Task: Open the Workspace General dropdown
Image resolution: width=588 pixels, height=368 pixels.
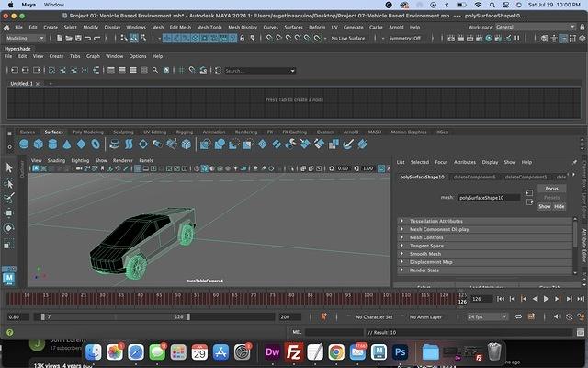Action: [536, 27]
